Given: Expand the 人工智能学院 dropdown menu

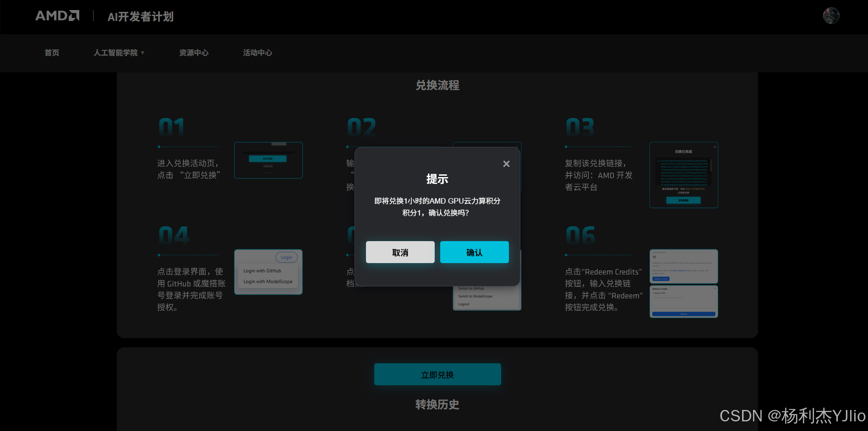Looking at the screenshot, I should click(119, 53).
